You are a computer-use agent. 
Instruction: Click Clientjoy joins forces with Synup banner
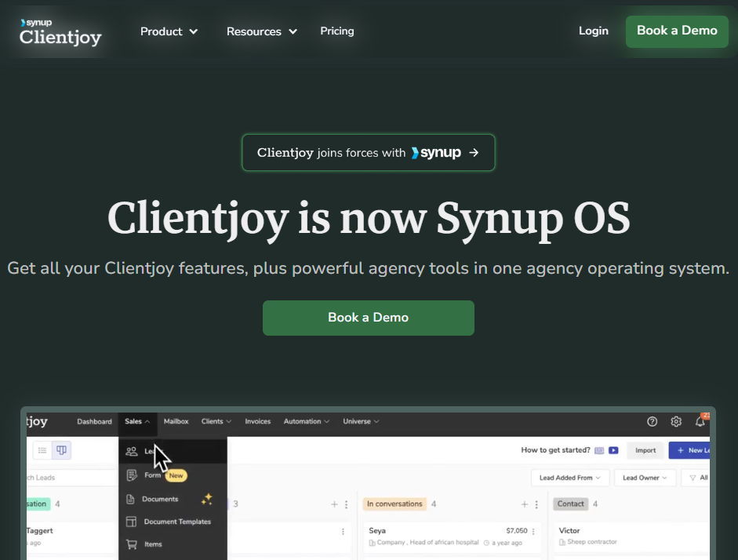click(369, 153)
